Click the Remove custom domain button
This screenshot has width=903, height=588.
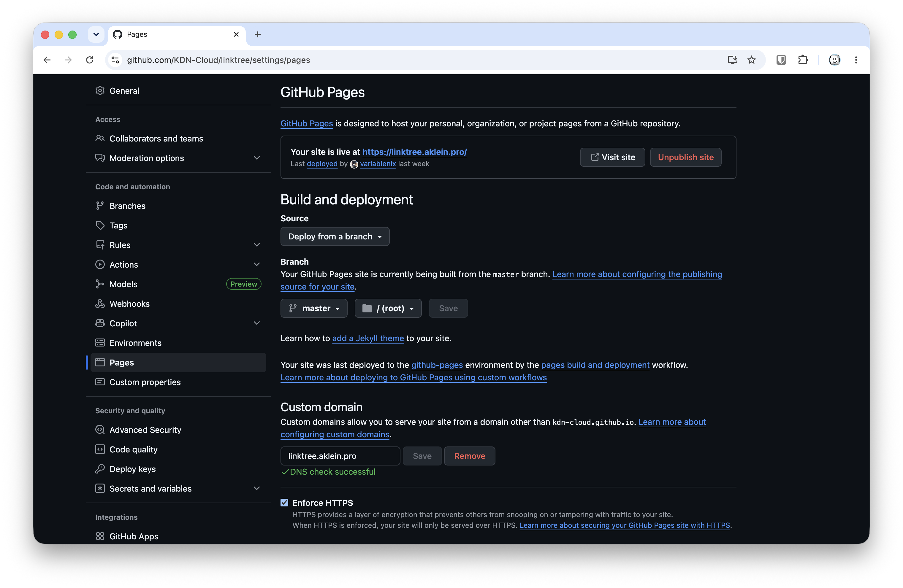coord(469,456)
